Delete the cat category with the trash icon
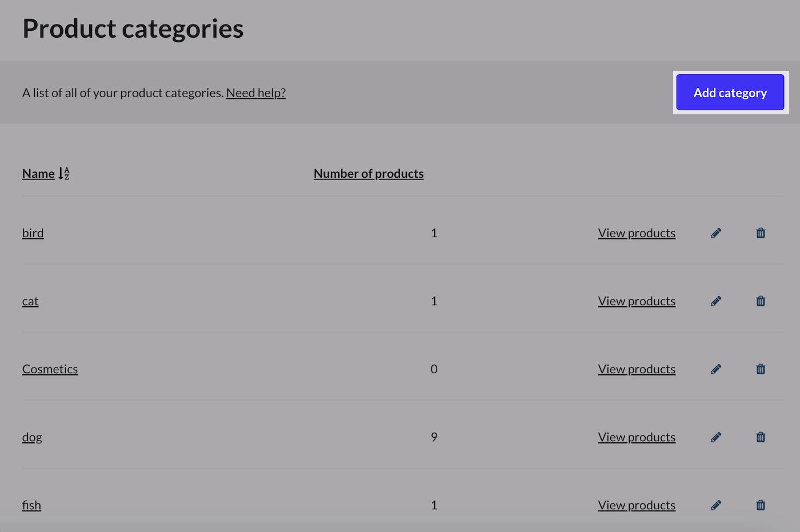800x532 pixels. click(x=761, y=301)
